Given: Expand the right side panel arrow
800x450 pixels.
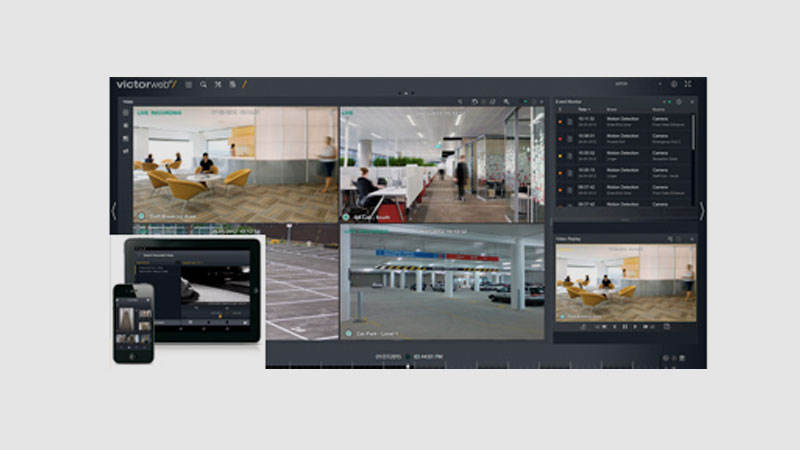Looking at the screenshot, I should pyautogui.click(x=701, y=211).
